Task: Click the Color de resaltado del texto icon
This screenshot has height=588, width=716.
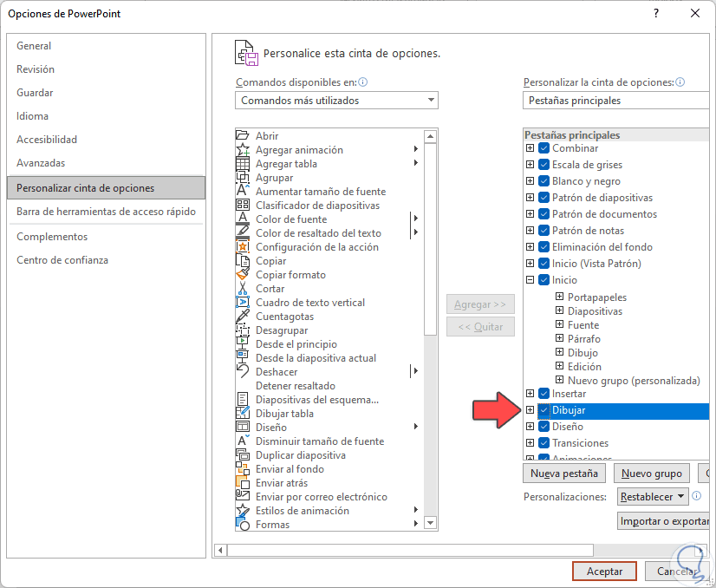Action: tap(243, 232)
